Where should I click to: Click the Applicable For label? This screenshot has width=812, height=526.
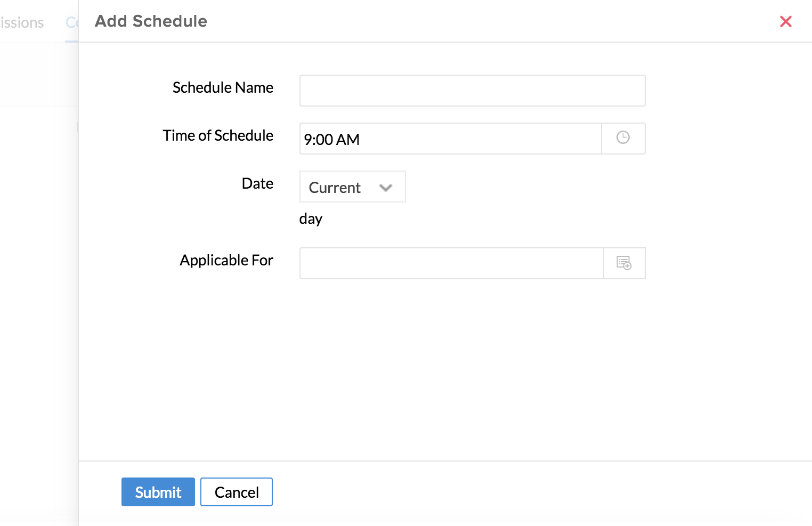pyautogui.click(x=226, y=260)
